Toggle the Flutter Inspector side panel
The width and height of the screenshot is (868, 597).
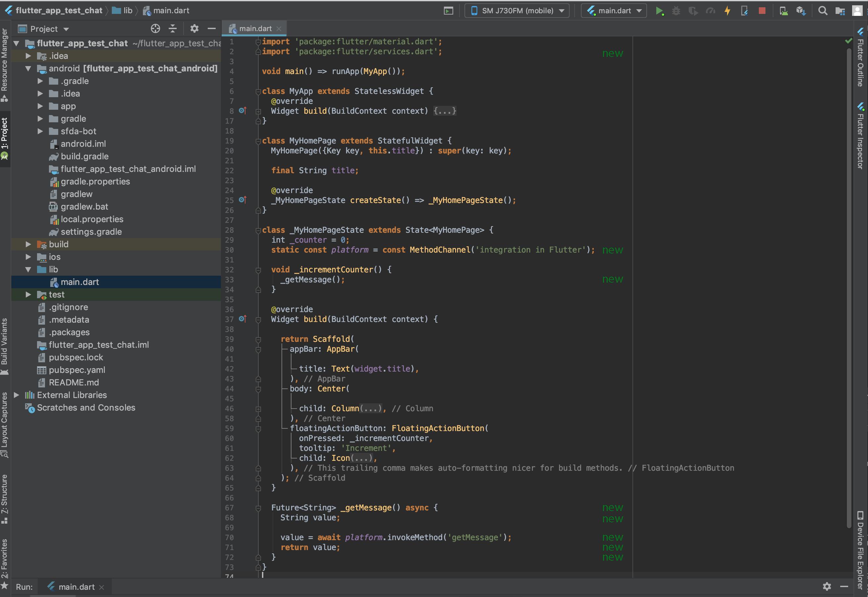pyautogui.click(x=860, y=137)
